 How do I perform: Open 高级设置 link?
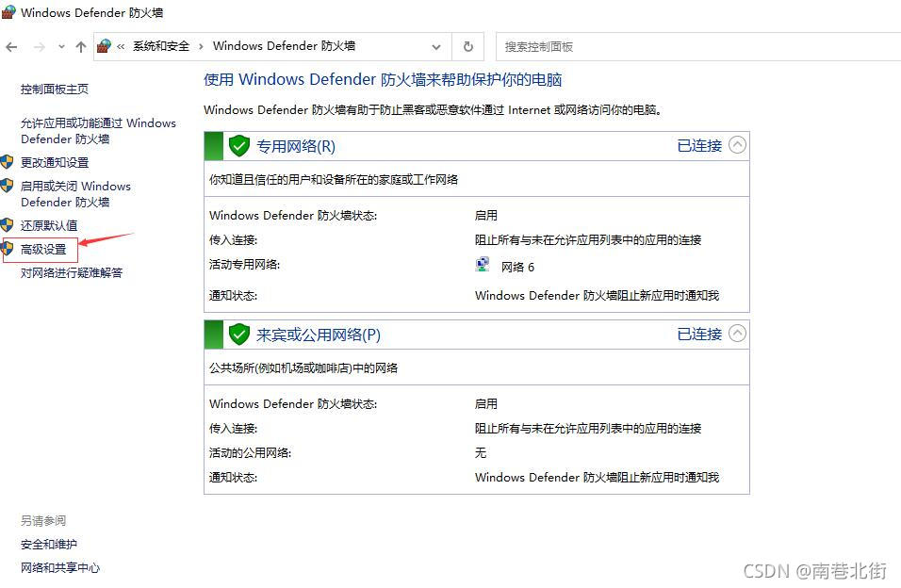(x=43, y=250)
